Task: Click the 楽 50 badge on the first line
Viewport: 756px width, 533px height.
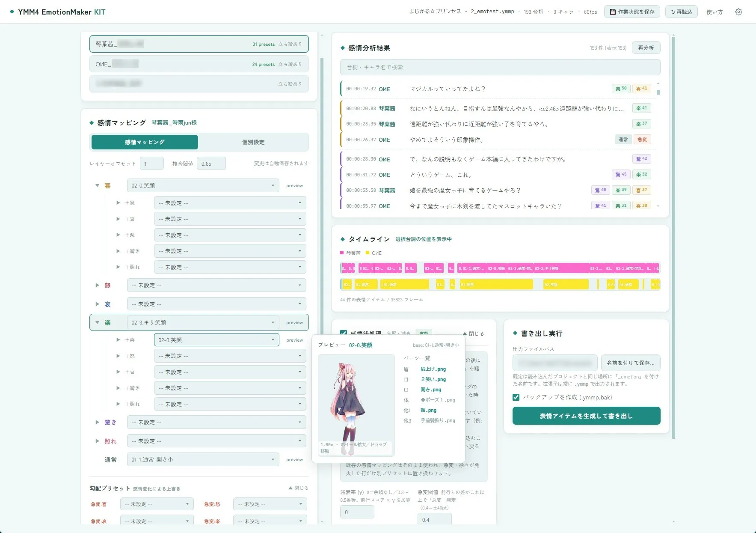Action: click(621, 89)
